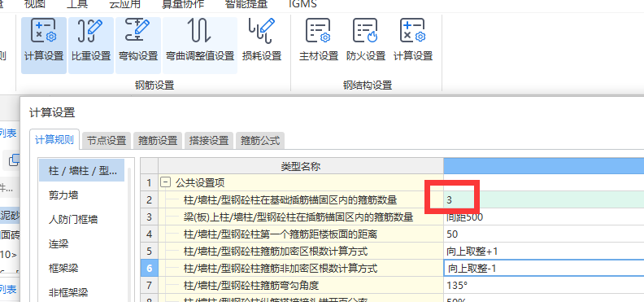The width and height of the screenshot is (644, 302).
Task: Click the 间距500 value cell
Action: (543, 217)
